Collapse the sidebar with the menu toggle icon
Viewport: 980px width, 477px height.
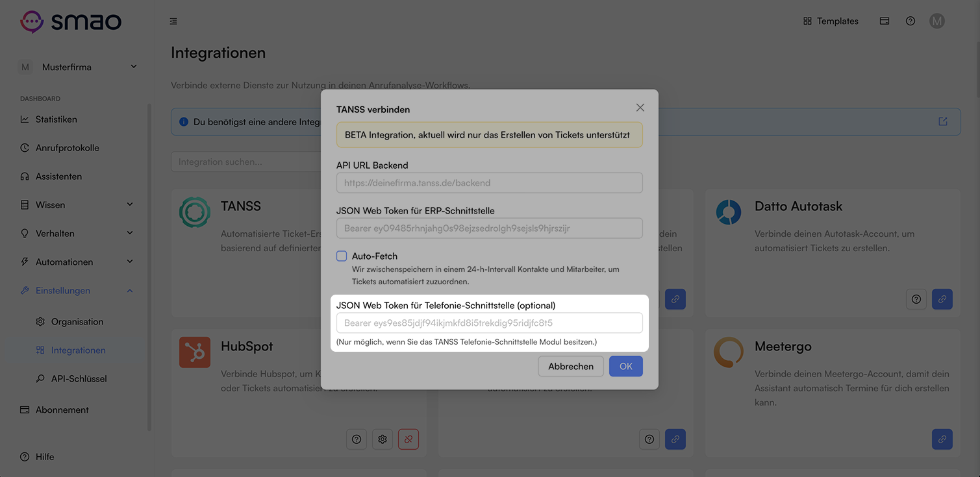173,21
